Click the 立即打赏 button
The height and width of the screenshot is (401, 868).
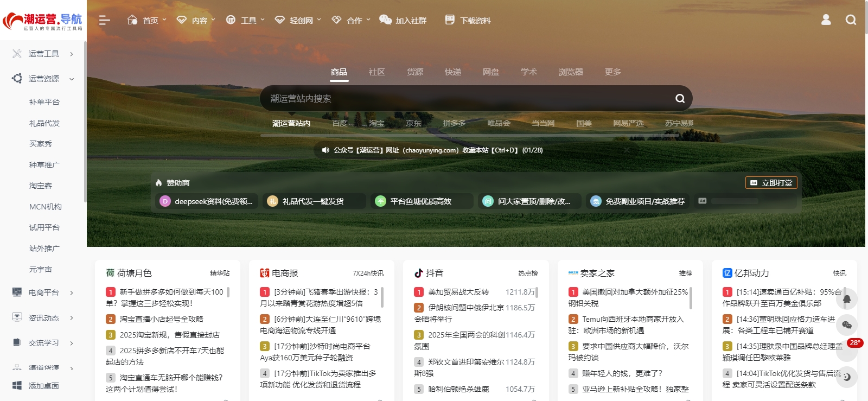point(771,183)
